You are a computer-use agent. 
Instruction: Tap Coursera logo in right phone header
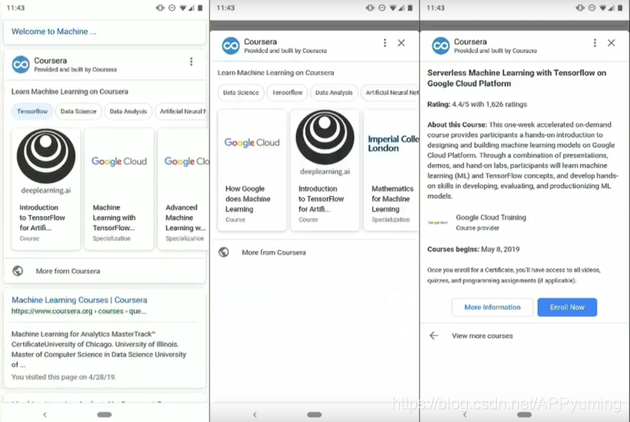[440, 46]
